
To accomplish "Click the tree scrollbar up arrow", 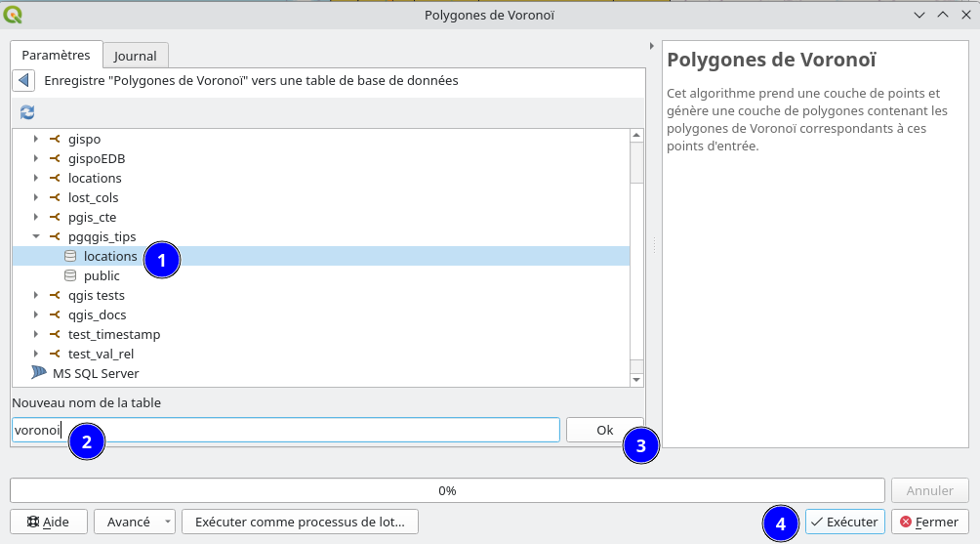I will [636, 135].
